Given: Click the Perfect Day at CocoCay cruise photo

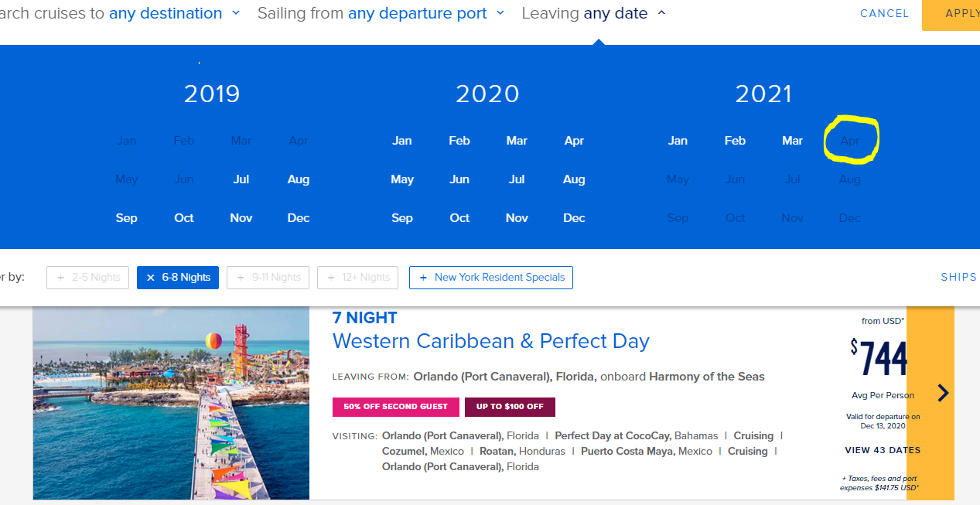Looking at the screenshot, I should (x=171, y=403).
